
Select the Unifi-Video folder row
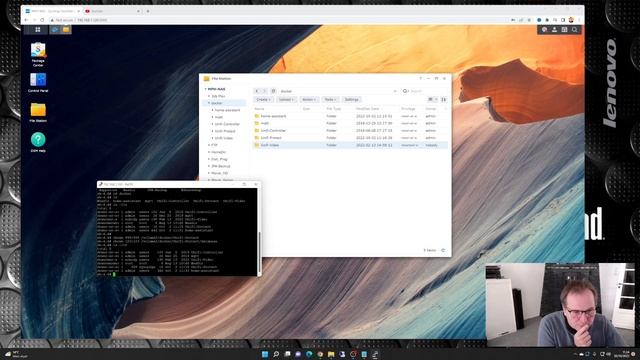pyautogui.click(x=350, y=145)
